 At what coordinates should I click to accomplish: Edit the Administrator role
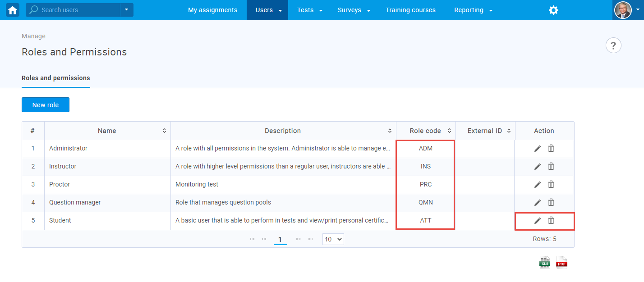coord(538,149)
